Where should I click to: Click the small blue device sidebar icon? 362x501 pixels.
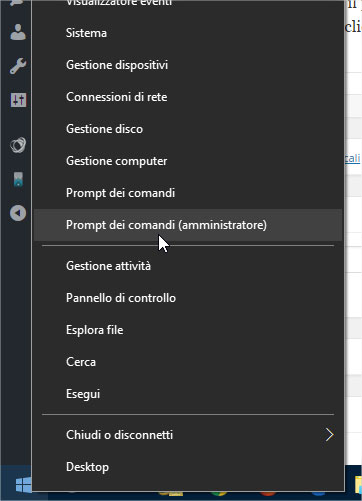tap(18, 179)
